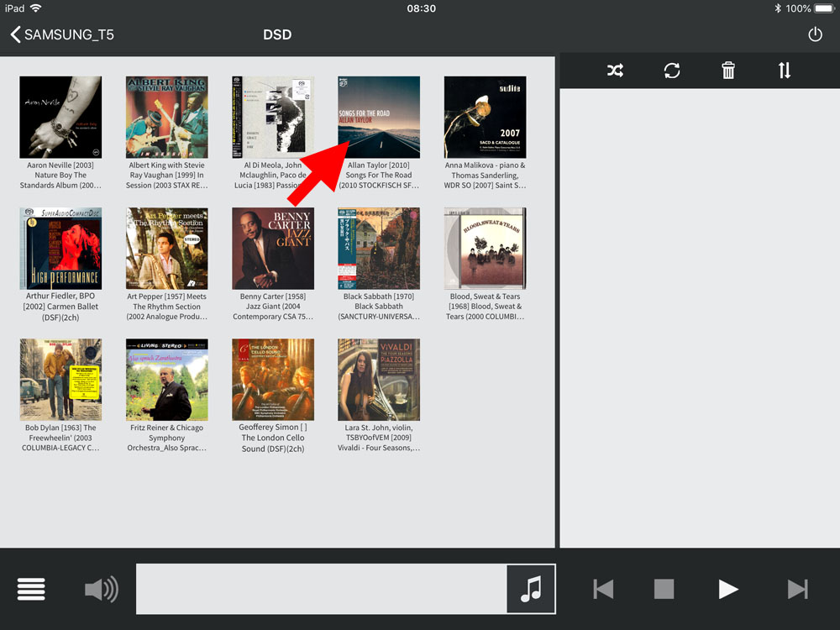
Task: Choose Bob Dylan The Freewheelin' album
Action: [60, 380]
